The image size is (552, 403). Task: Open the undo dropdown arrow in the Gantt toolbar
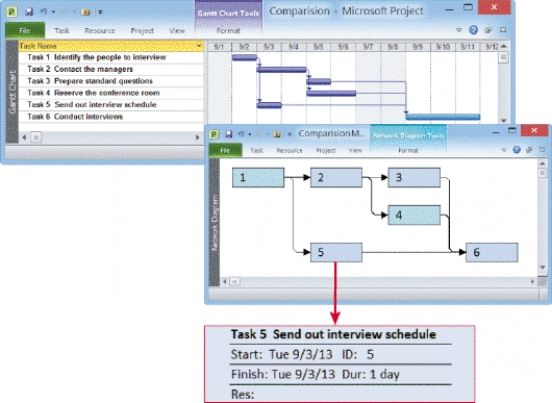(x=53, y=12)
